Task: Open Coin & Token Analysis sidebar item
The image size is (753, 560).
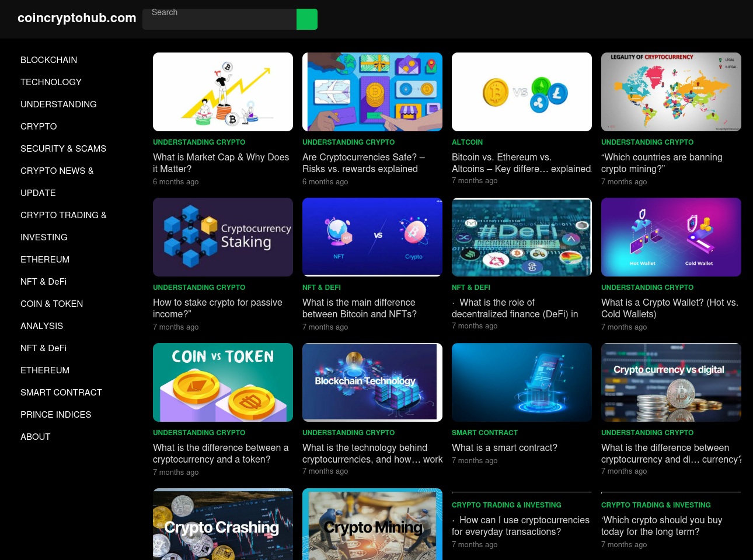Action: 51,315
